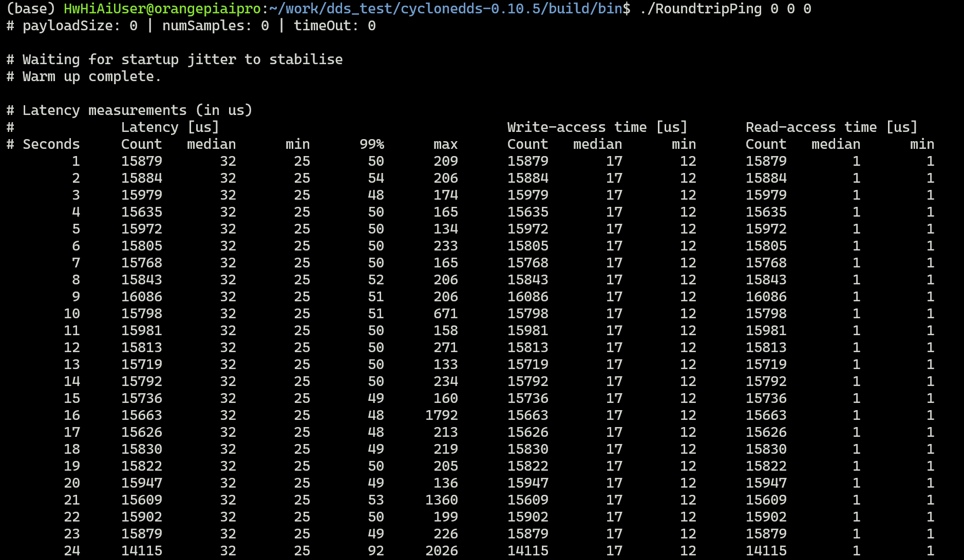Click latency count 15879 in second 1 row

click(142, 161)
